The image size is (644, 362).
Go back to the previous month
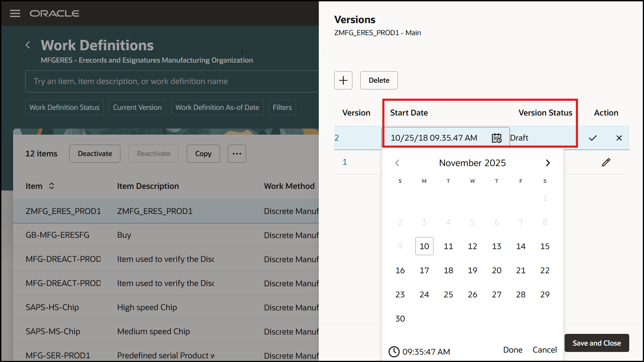(397, 163)
